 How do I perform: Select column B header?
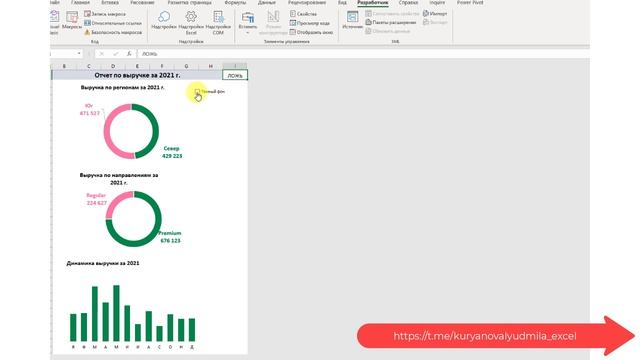[x=64, y=66]
